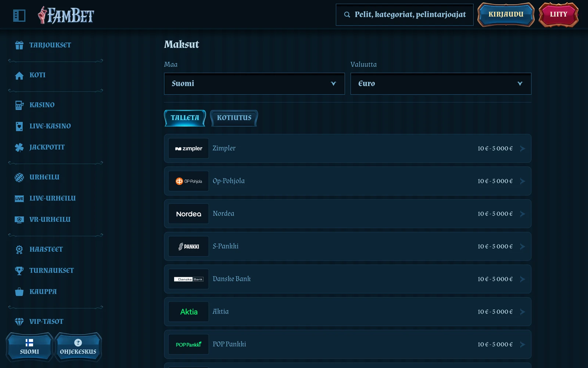The height and width of the screenshot is (368, 588).
Task: Expand the Valuutta currency dropdown
Action: click(441, 84)
